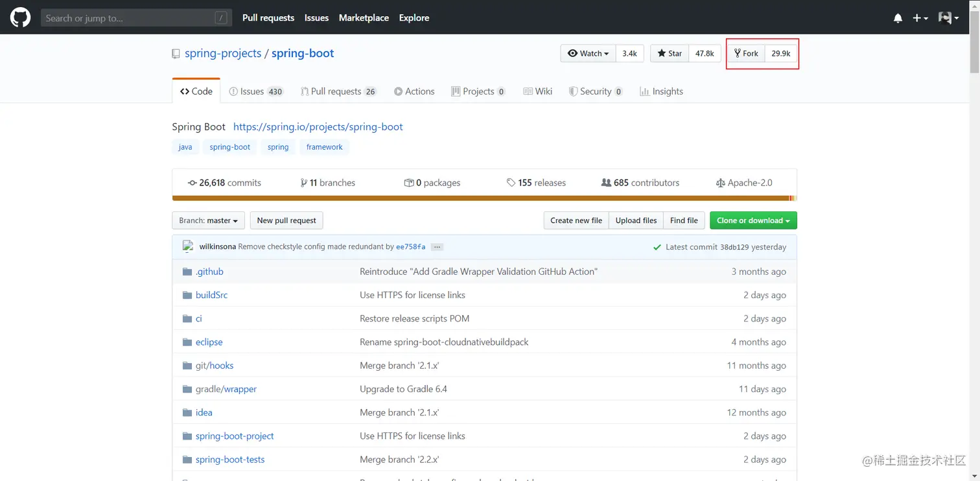Switch to the Security tab
980x481 pixels.
(x=596, y=91)
